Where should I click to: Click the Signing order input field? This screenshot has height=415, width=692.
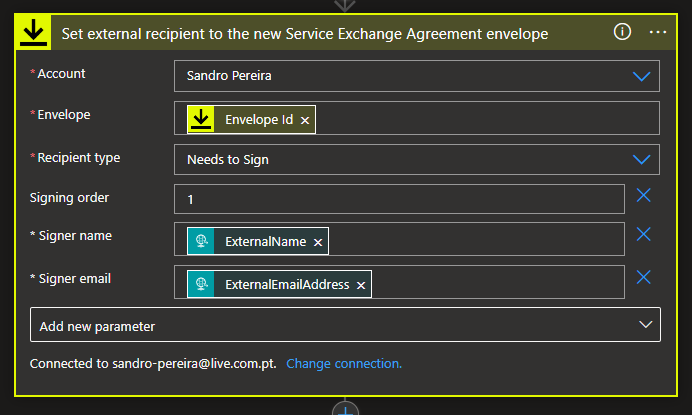[x=400, y=199]
